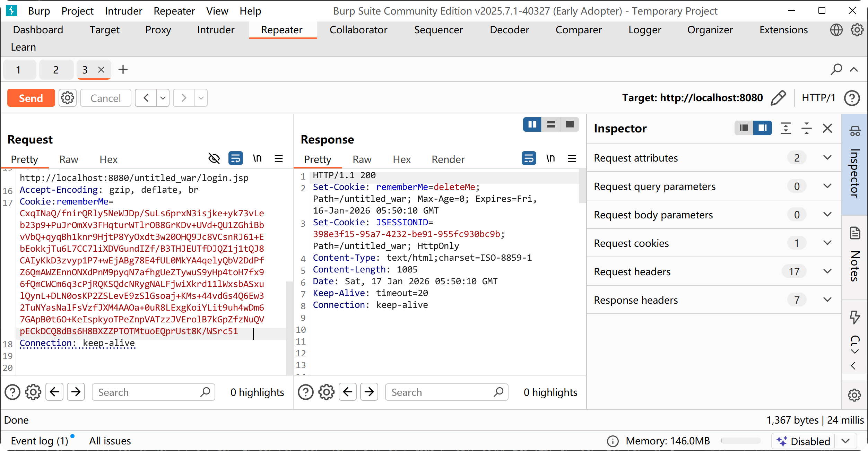Open the Response pane search settings gear

point(327,392)
